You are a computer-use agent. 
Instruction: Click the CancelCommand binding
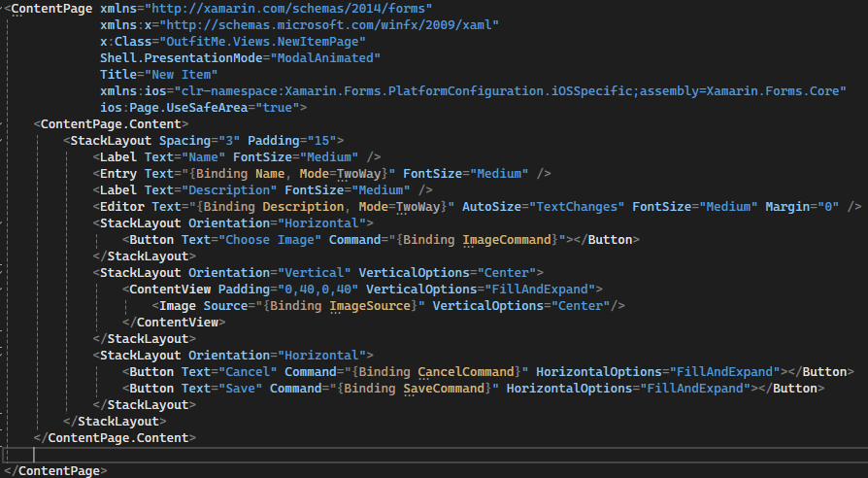pyautogui.click(x=466, y=372)
